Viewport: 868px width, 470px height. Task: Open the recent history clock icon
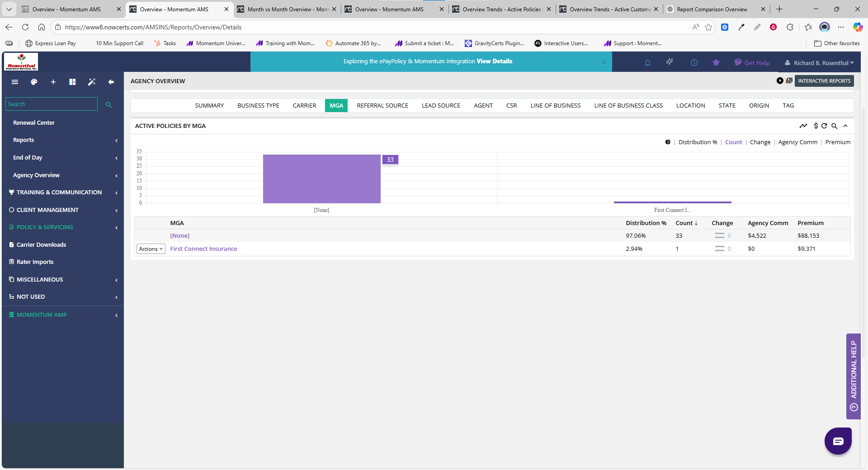(x=694, y=63)
